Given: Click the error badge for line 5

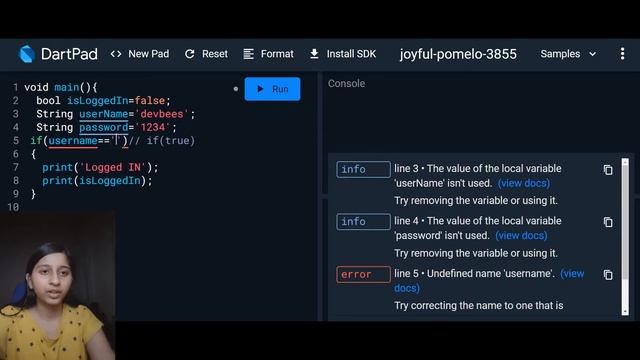Looking at the screenshot, I should 363,274.
